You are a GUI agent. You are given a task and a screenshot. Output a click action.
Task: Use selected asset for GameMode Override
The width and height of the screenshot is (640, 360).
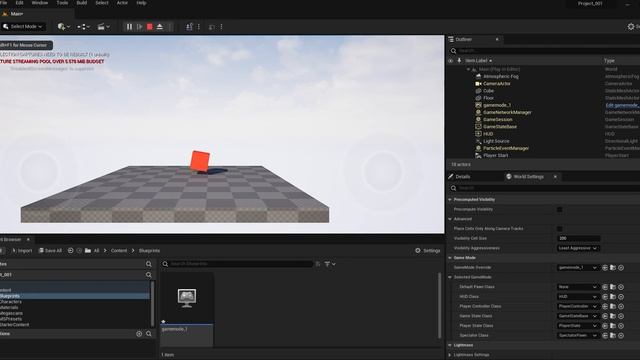point(605,268)
